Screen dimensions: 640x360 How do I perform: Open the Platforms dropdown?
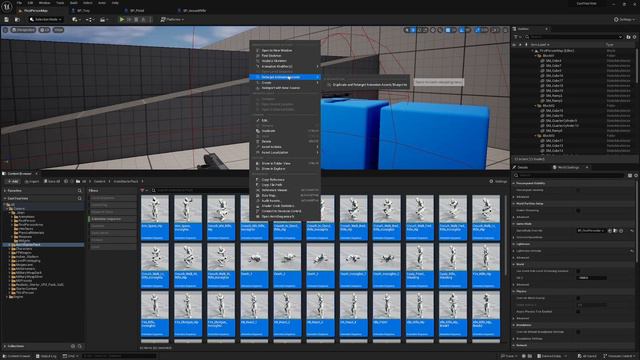pyautogui.click(x=173, y=20)
